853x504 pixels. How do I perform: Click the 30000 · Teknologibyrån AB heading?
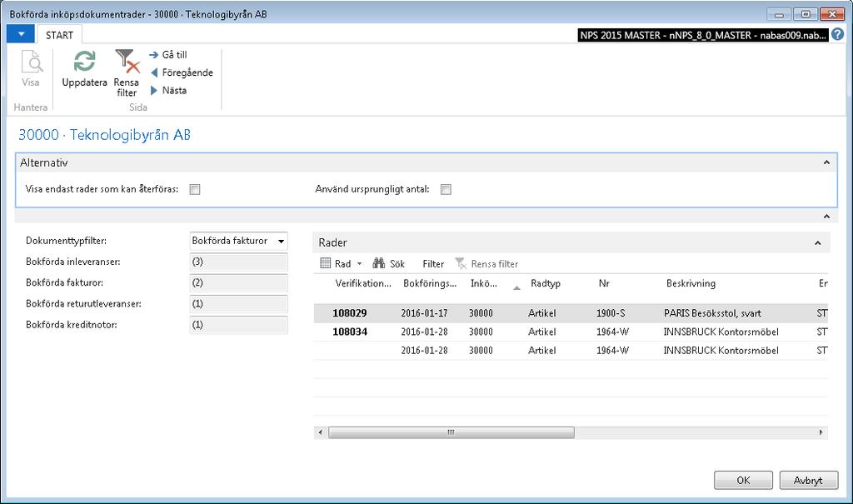coord(104,135)
